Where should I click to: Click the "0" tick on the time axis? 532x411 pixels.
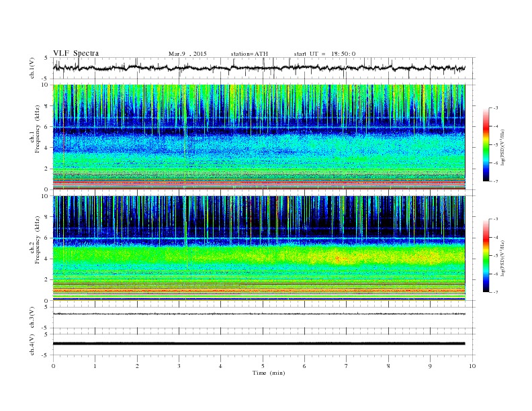pos(53,366)
